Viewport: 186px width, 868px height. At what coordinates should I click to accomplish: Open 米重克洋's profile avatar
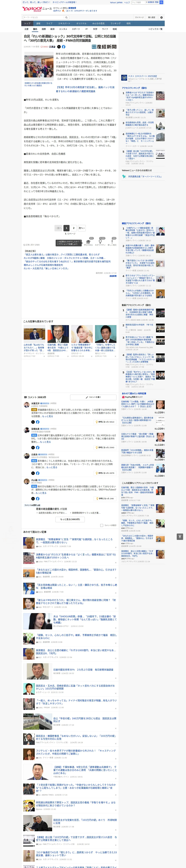[x=27, y=405]
